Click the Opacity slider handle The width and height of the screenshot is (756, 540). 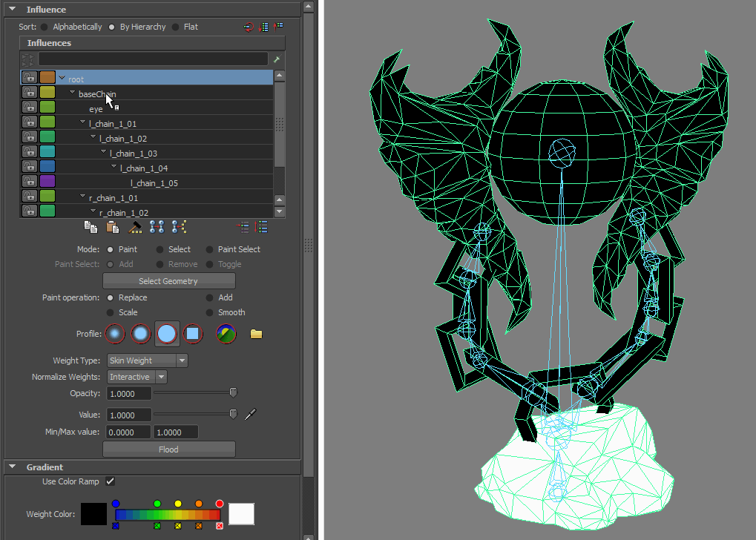233,392
